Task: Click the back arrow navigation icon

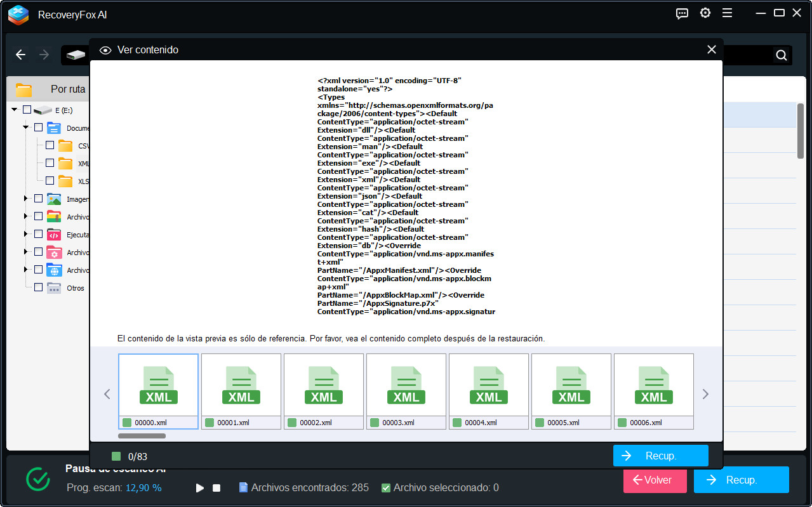Action: coord(21,55)
